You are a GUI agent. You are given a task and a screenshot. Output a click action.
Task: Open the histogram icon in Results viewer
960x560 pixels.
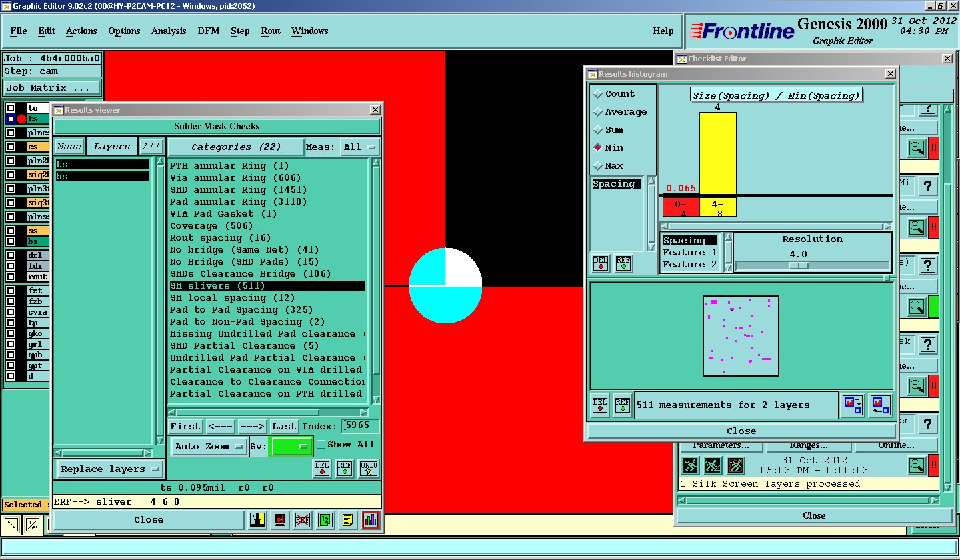371,520
